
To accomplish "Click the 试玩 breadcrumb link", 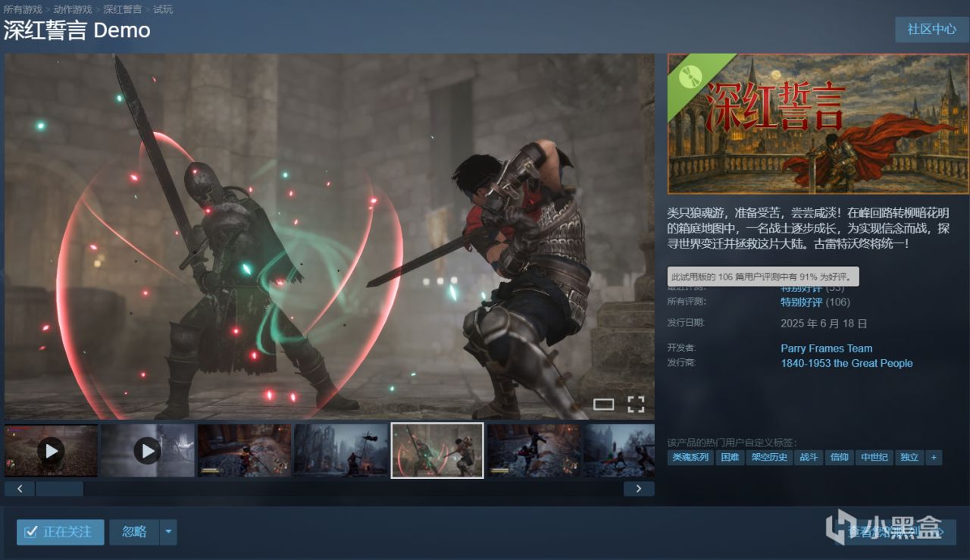I will pyautogui.click(x=163, y=10).
